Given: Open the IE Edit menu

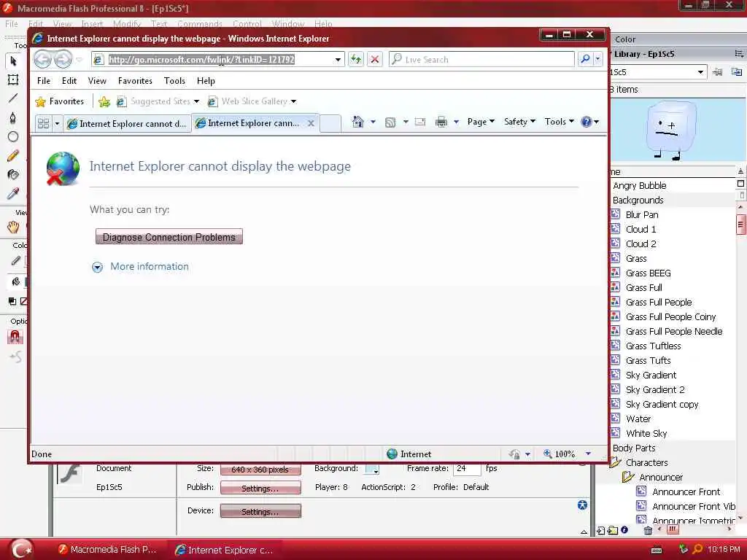Looking at the screenshot, I should tap(69, 81).
